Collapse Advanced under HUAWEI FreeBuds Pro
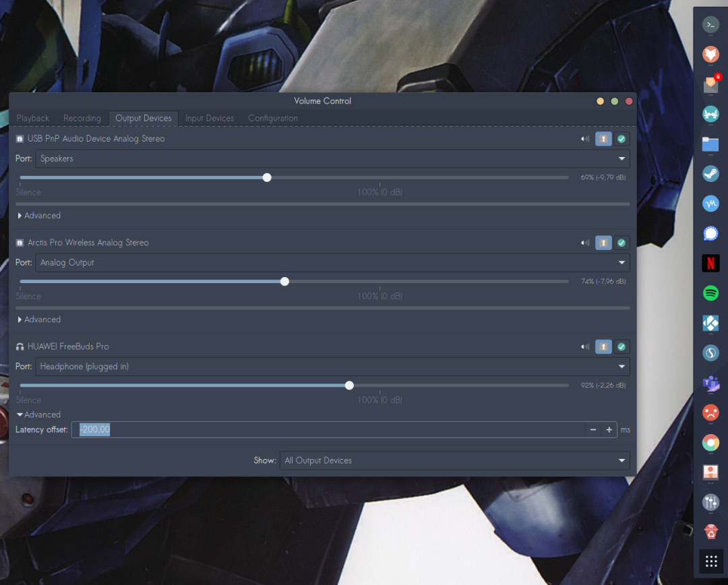Screen dimensions: 728x585 pos(39,414)
